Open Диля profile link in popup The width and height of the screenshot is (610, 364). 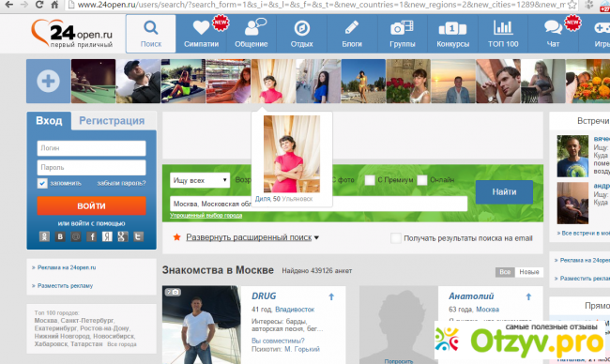(x=263, y=199)
